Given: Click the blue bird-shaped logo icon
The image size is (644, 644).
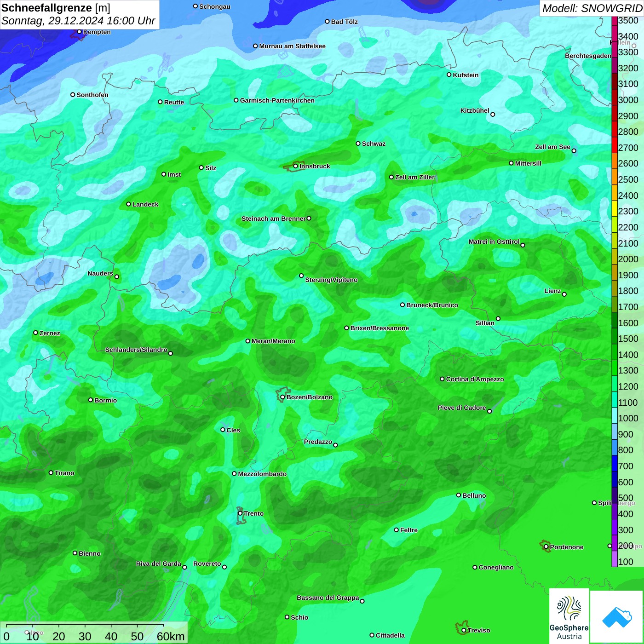Looking at the screenshot, I should point(616,617).
